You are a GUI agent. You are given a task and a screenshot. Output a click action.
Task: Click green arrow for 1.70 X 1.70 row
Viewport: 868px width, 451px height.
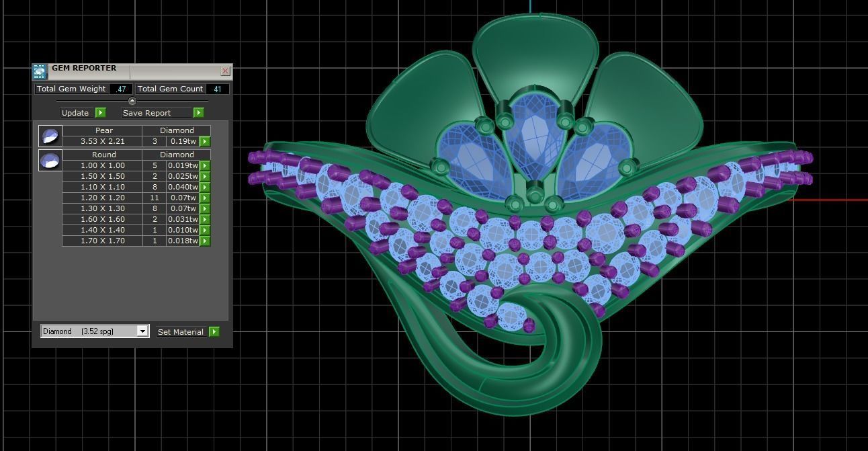point(205,241)
